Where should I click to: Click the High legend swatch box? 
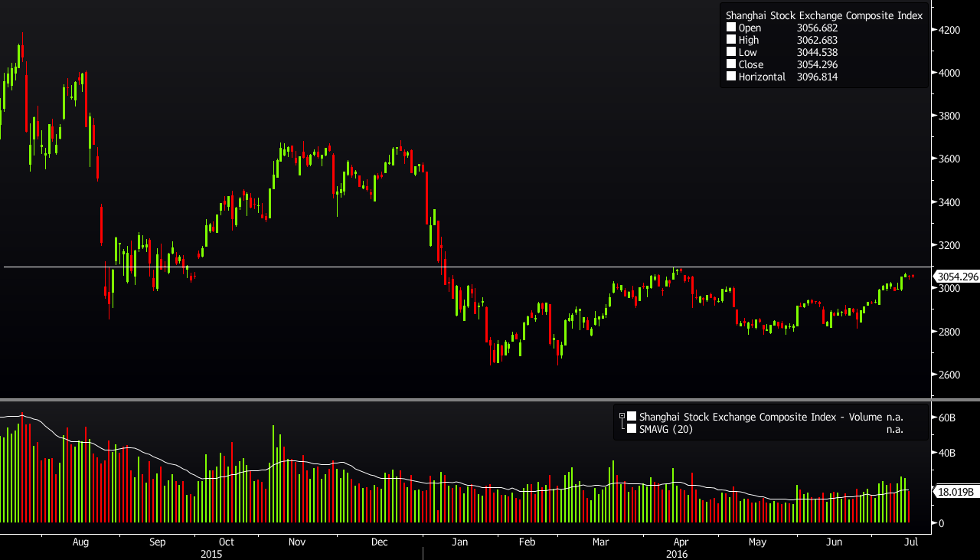pos(731,40)
